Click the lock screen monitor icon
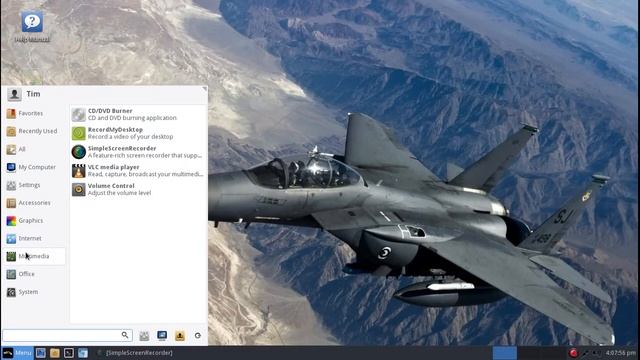This screenshot has width=640, height=360. pyautogui.click(x=162, y=336)
